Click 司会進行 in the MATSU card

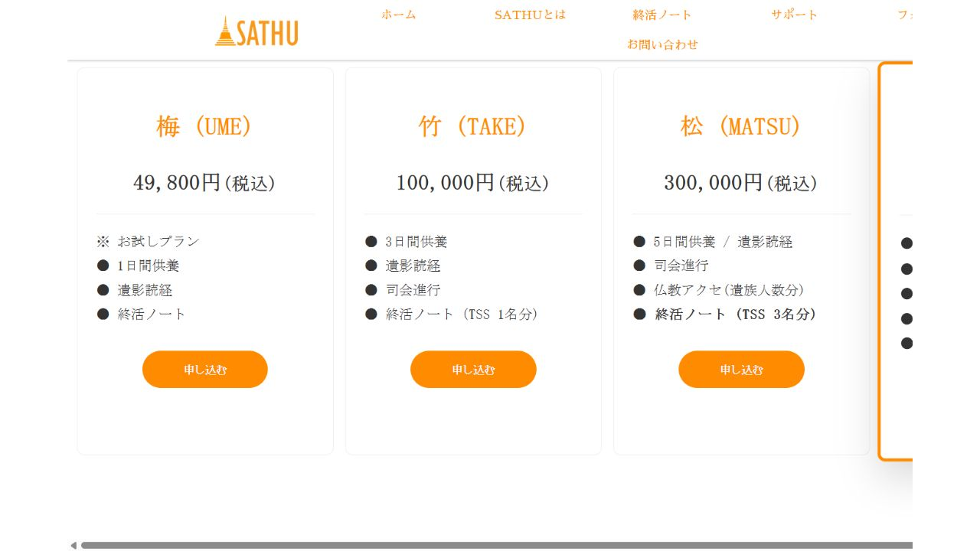(671, 266)
